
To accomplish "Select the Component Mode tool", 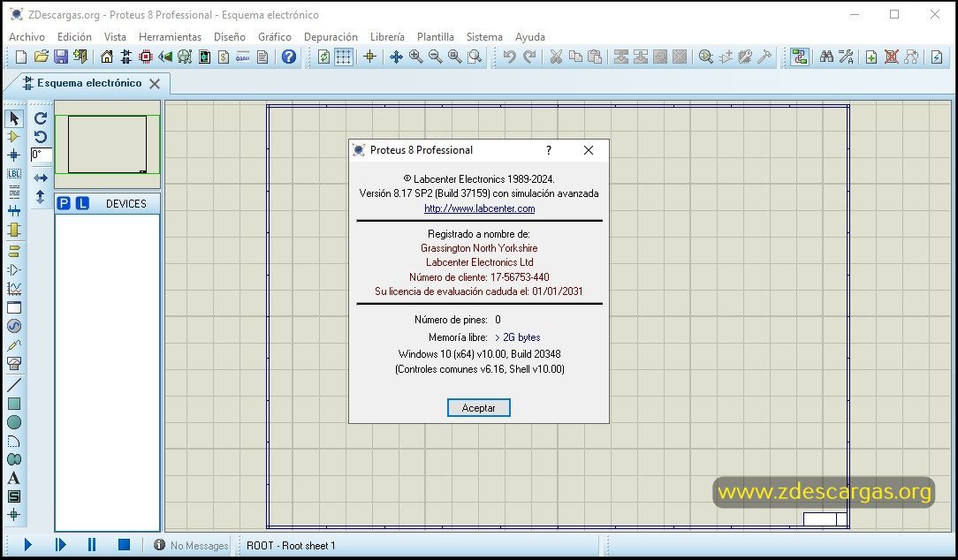I will click(14, 137).
